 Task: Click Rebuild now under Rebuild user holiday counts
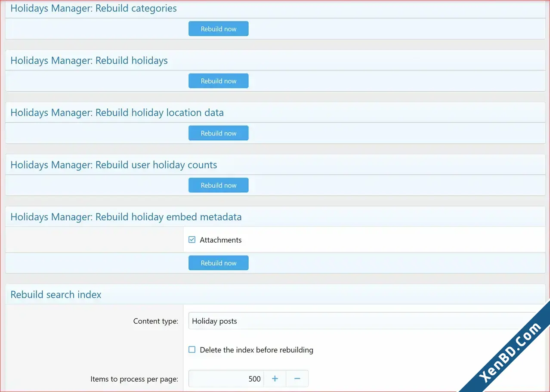[x=218, y=185]
